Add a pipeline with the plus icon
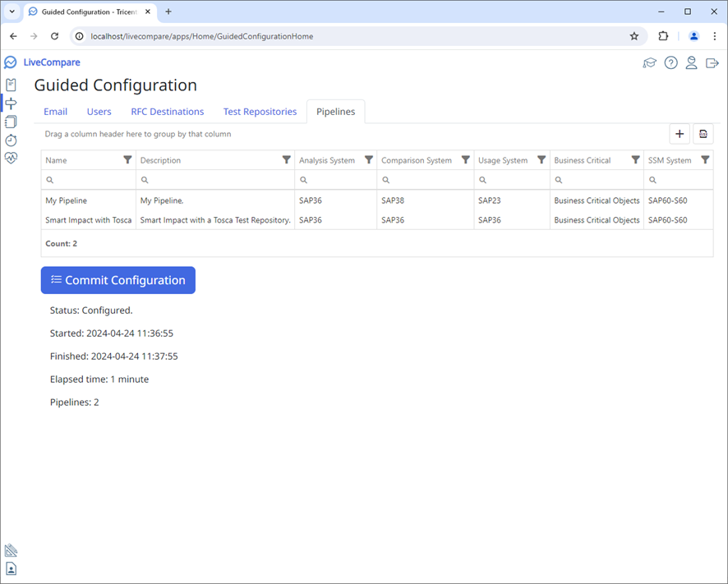This screenshot has width=728, height=584. (x=680, y=133)
